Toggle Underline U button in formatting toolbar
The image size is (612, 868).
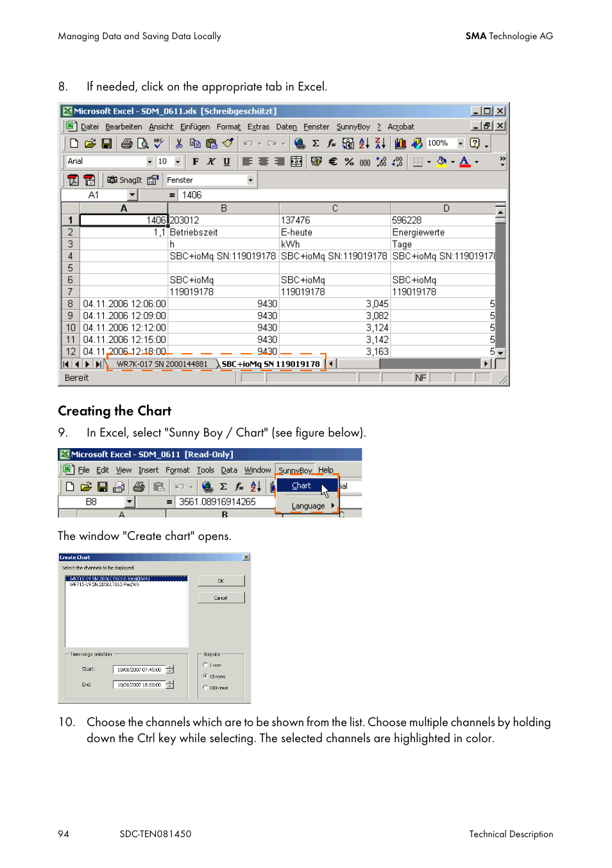tap(226, 162)
